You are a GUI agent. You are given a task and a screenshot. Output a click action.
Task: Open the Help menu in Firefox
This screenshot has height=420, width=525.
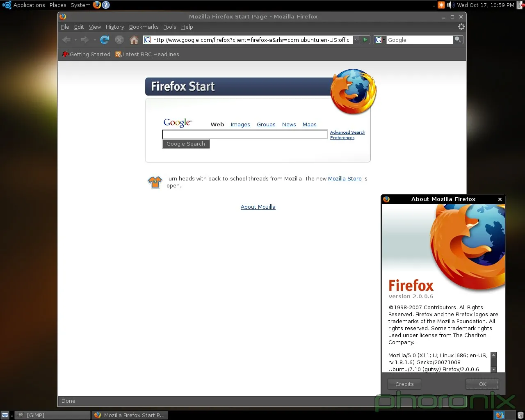[187, 27]
